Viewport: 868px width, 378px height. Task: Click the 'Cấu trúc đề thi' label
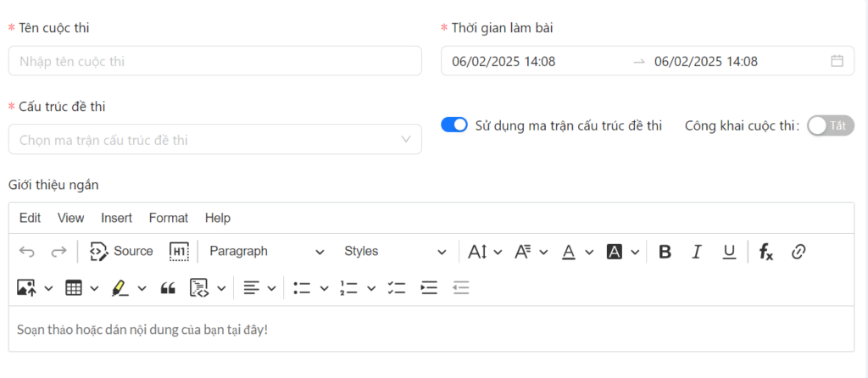[62, 107]
